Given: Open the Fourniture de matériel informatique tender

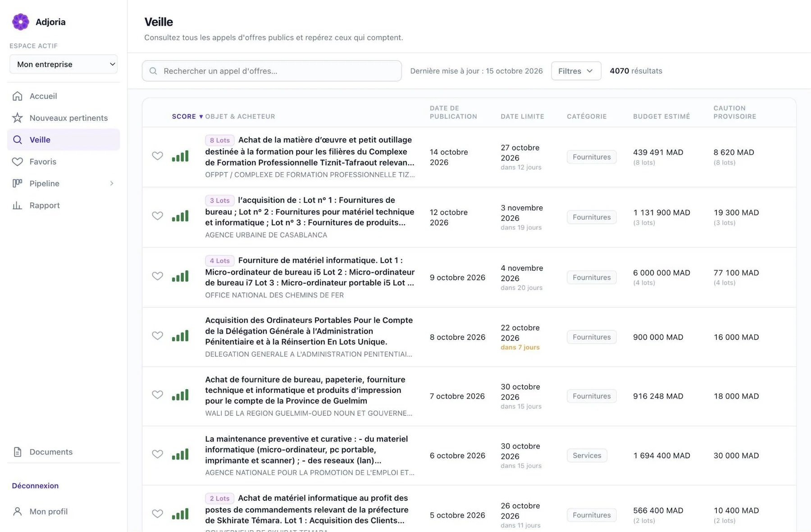Looking at the screenshot, I should coord(310,272).
